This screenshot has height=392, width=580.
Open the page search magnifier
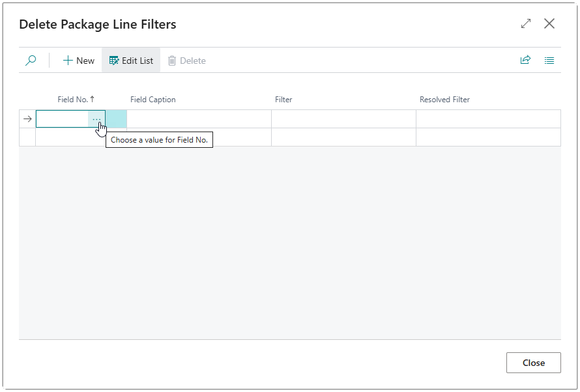[x=30, y=60]
